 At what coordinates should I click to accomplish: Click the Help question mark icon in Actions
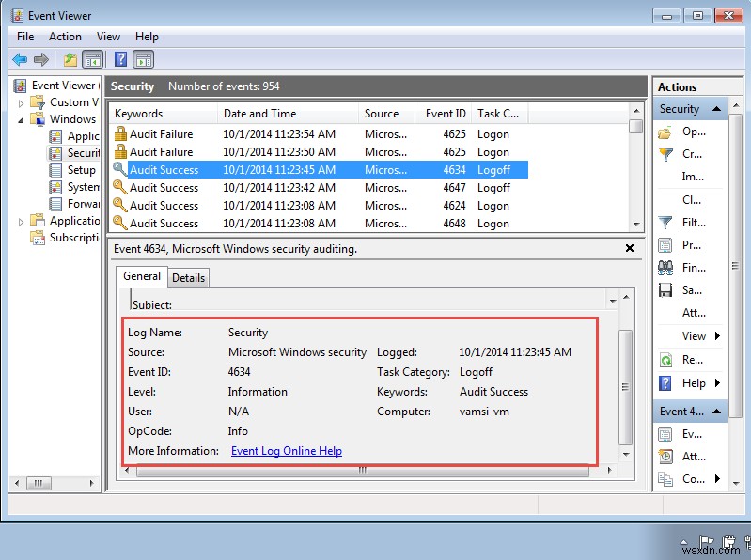(x=665, y=383)
